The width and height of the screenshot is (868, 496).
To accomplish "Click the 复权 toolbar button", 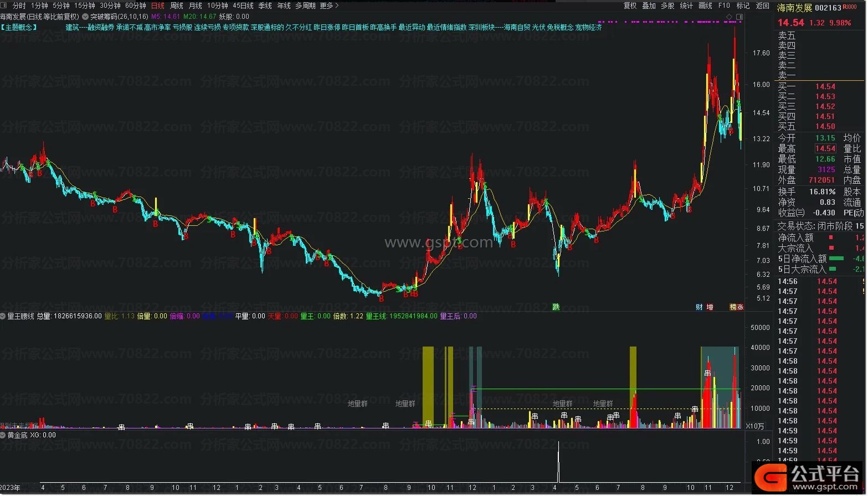I will (630, 6).
